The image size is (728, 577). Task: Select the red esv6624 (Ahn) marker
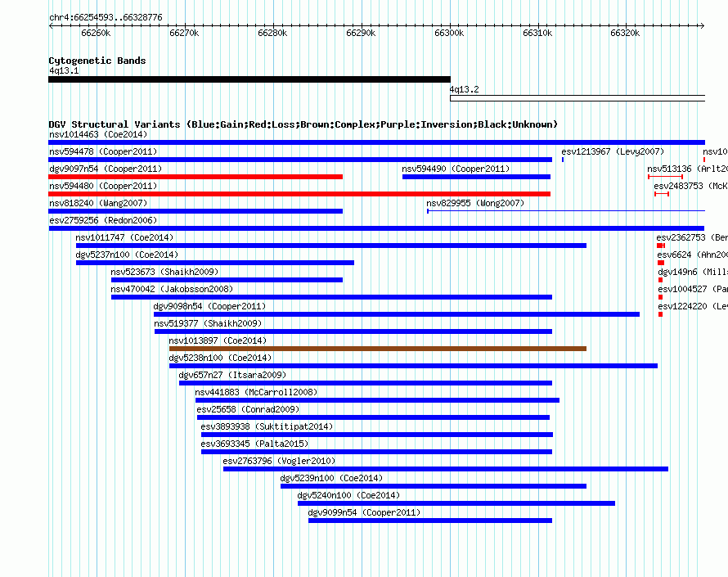tap(661, 263)
